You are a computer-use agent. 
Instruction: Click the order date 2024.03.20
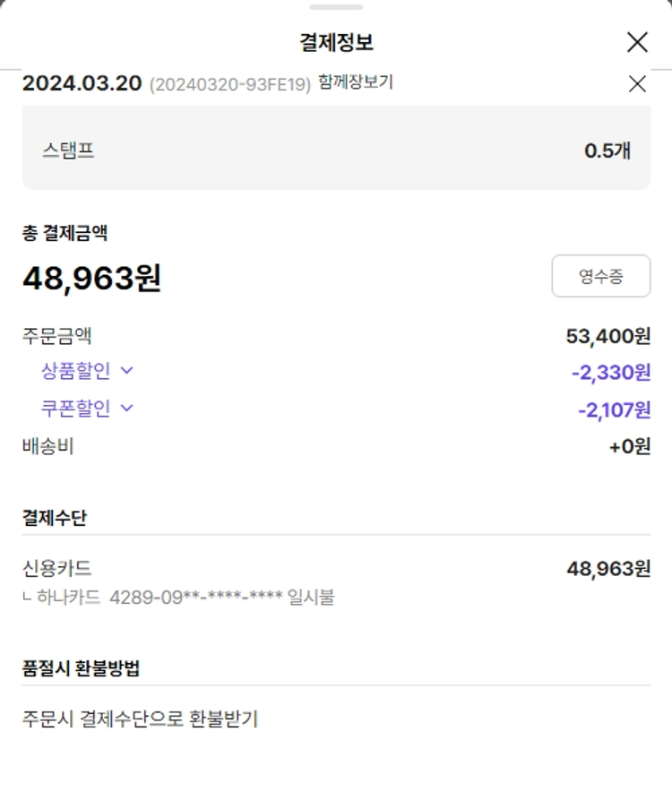[82, 83]
